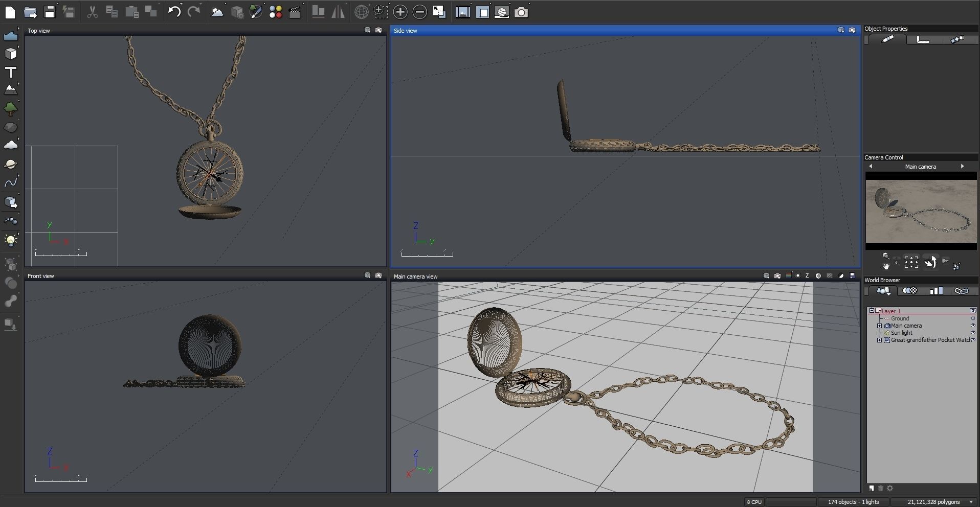Toggle Main camera visibility eye
This screenshot has height=507, width=980.
tap(973, 326)
